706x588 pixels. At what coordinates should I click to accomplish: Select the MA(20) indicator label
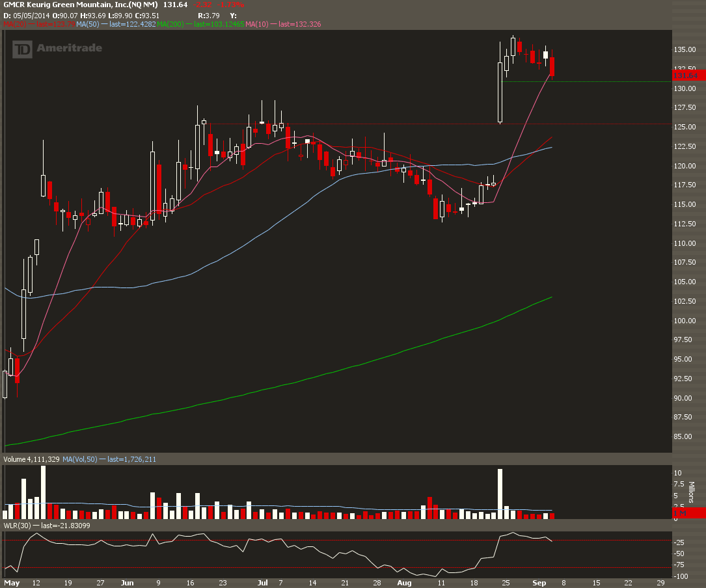15,24
